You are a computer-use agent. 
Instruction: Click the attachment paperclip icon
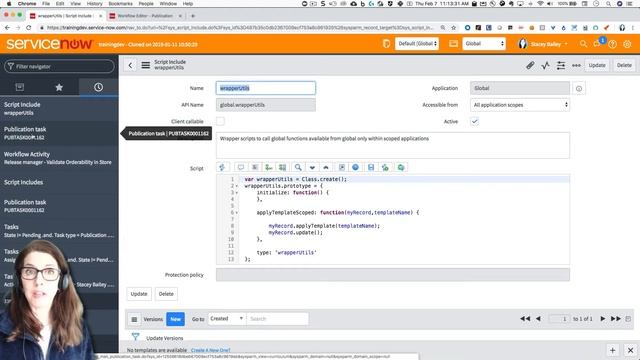(x=530, y=65)
